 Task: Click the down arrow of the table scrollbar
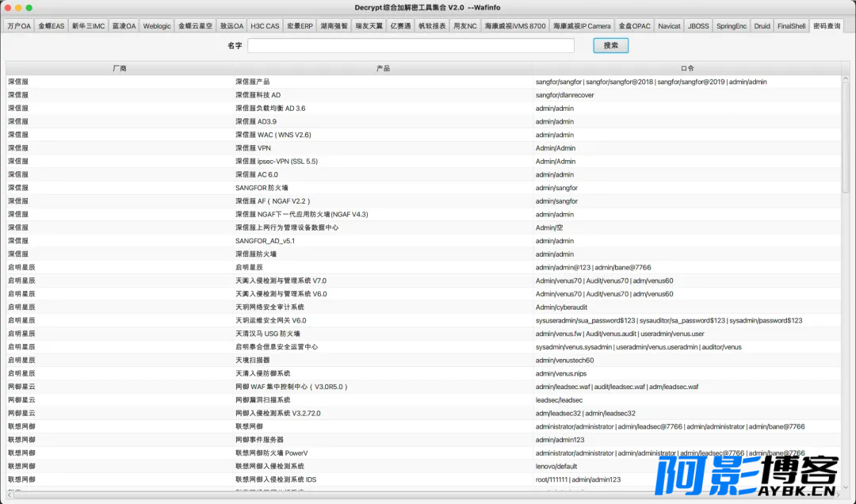(x=846, y=487)
